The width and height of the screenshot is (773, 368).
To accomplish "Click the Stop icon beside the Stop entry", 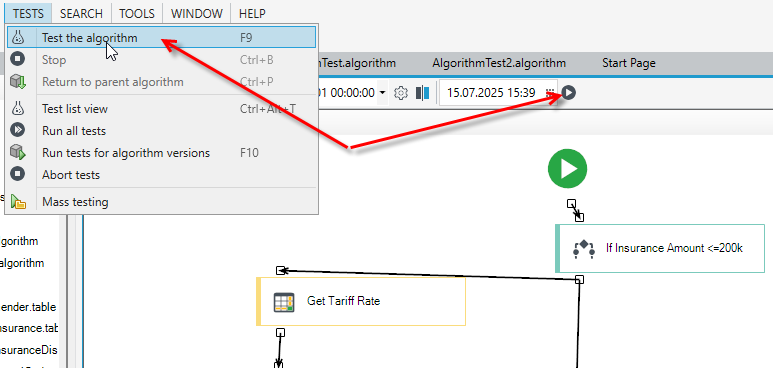I will click(18, 60).
